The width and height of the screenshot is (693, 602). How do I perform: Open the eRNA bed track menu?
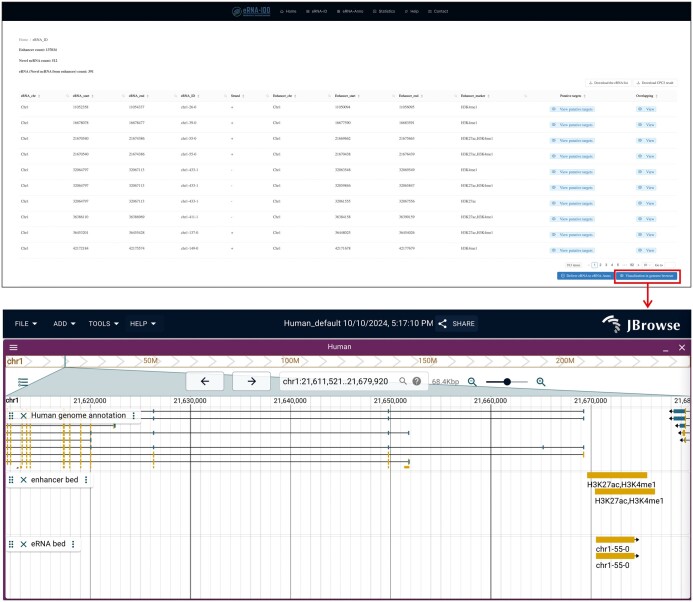[x=73, y=544]
